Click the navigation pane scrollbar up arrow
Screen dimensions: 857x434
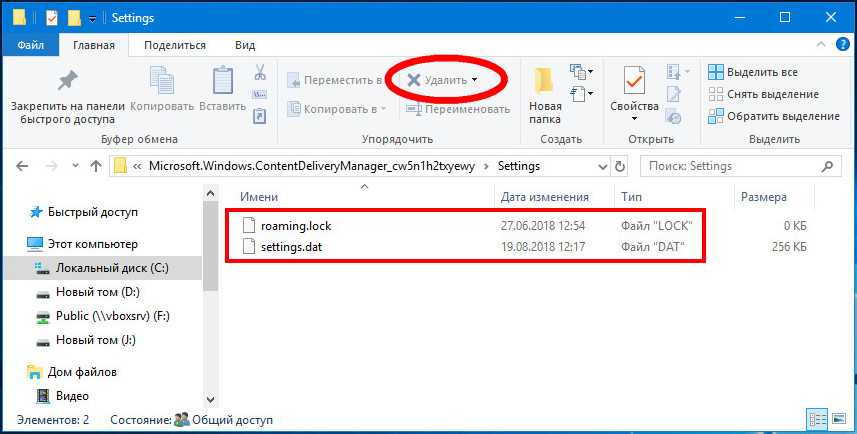[211, 192]
